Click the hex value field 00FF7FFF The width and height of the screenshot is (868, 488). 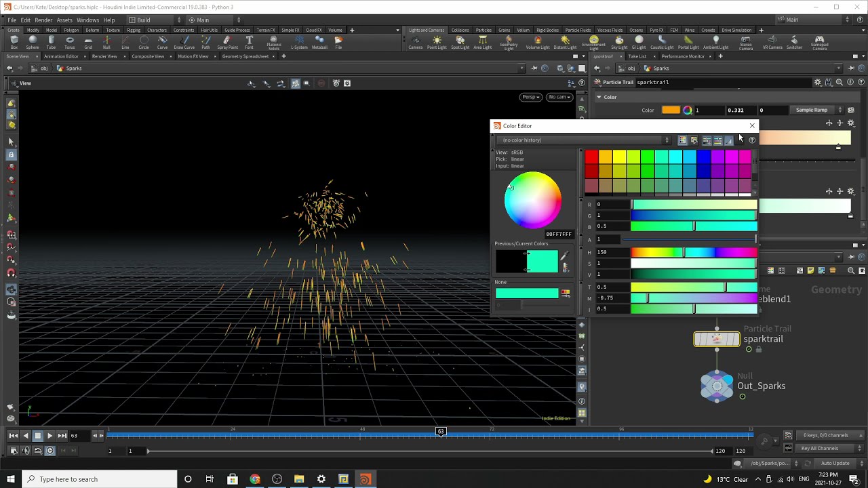559,234
